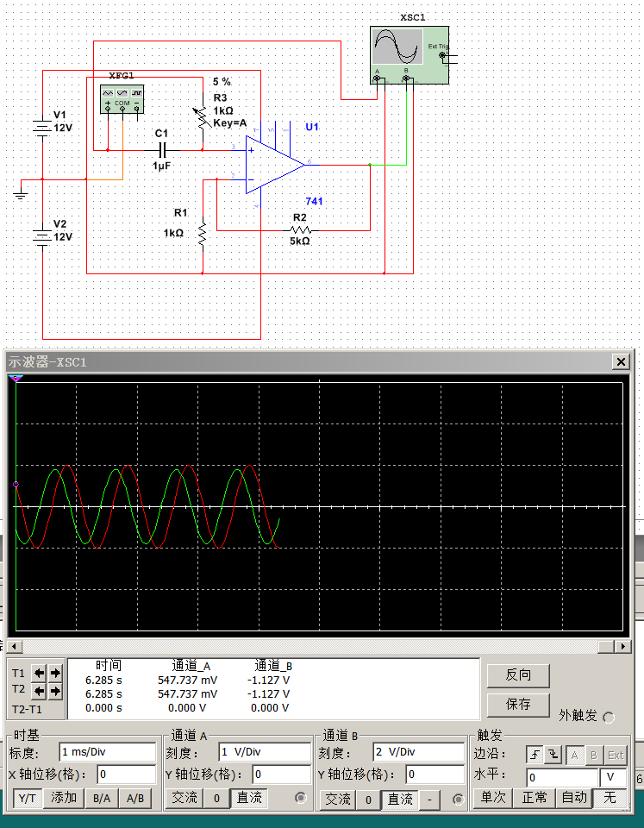Set trigger mode to 无
Image resolution: width=644 pixels, height=828 pixels.
[610, 797]
